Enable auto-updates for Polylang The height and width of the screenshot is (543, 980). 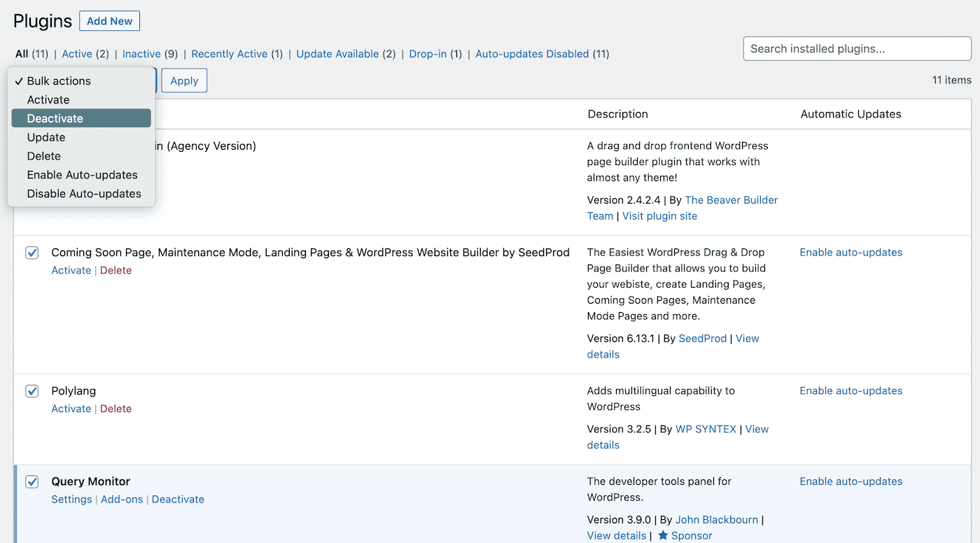tap(850, 390)
